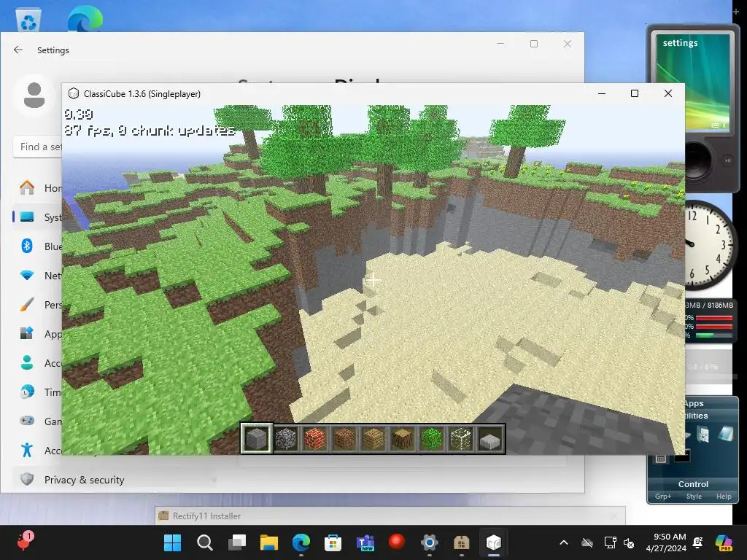This screenshot has height=560, width=747.
Task: Select the stone block in the hotbar
Action: [x=256, y=438]
